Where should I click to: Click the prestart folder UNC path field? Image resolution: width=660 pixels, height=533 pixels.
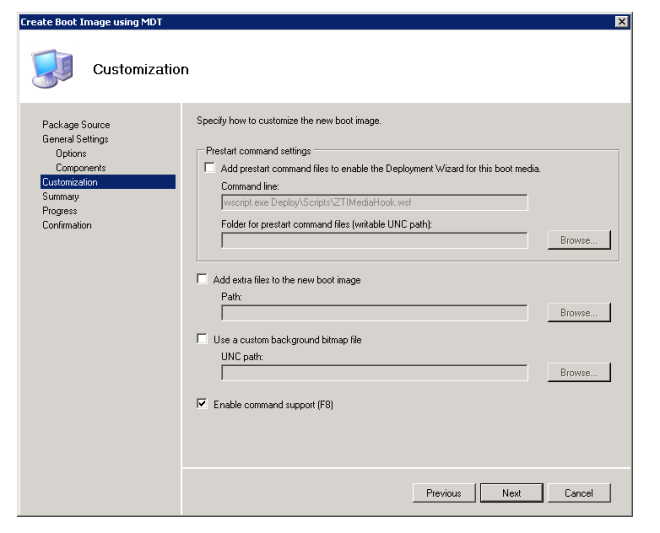374,240
